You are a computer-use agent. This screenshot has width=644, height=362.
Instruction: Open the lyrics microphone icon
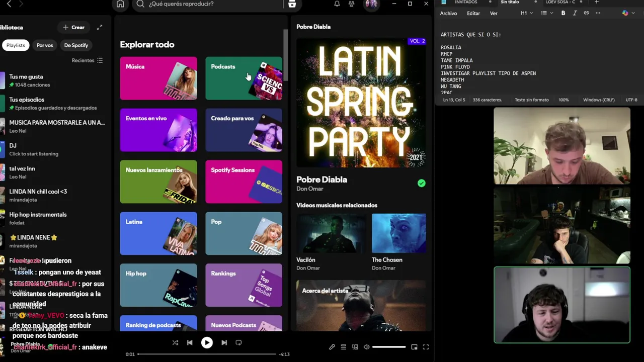point(332,347)
